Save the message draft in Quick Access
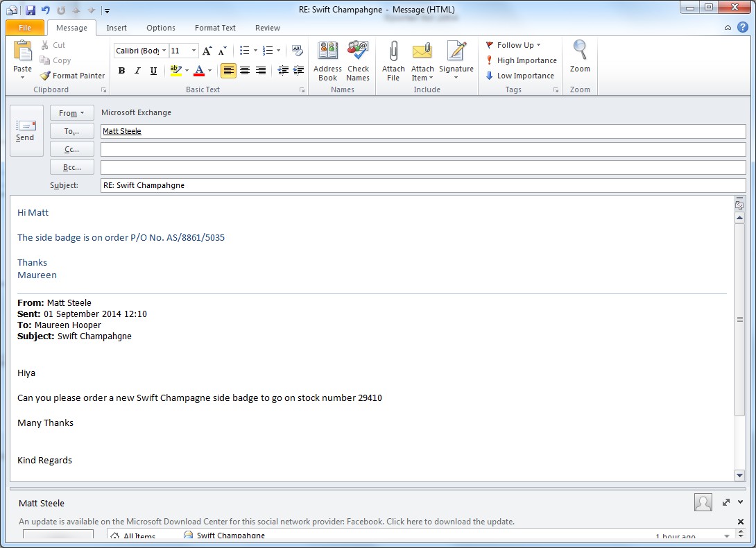The width and height of the screenshot is (756, 548). pyautogui.click(x=31, y=10)
